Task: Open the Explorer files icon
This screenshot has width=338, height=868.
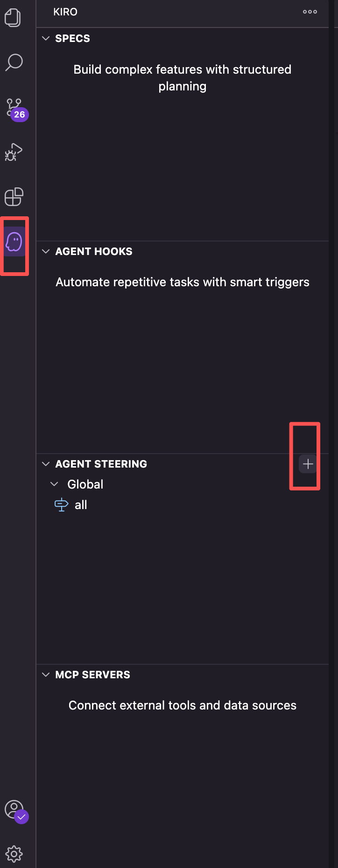Action: (x=13, y=18)
